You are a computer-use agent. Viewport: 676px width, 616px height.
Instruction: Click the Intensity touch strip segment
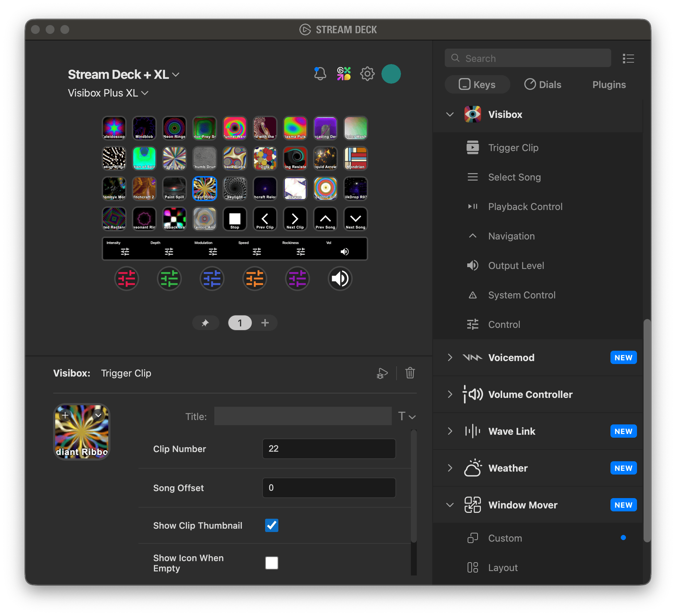click(125, 249)
